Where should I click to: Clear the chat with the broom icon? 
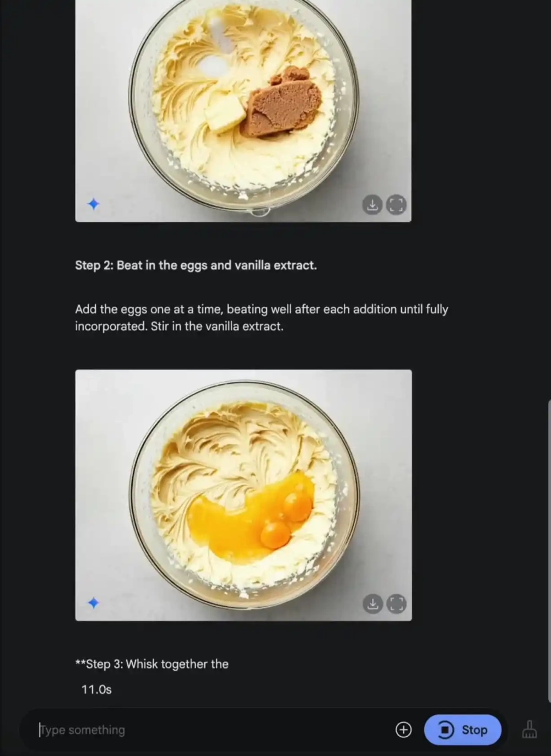[530, 729]
